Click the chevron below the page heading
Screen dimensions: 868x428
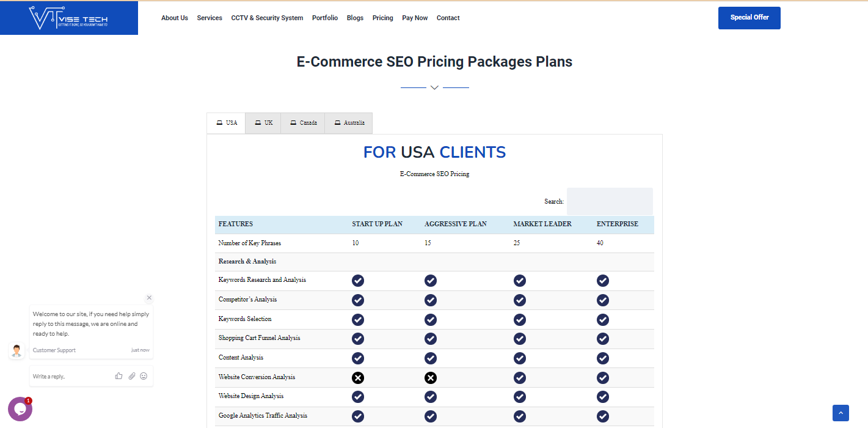434,87
